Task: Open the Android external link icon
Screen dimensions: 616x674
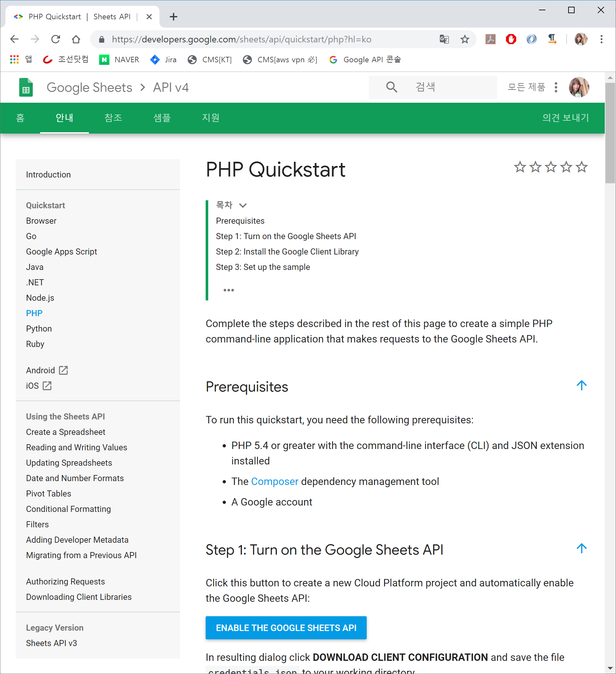Action: click(x=63, y=370)
